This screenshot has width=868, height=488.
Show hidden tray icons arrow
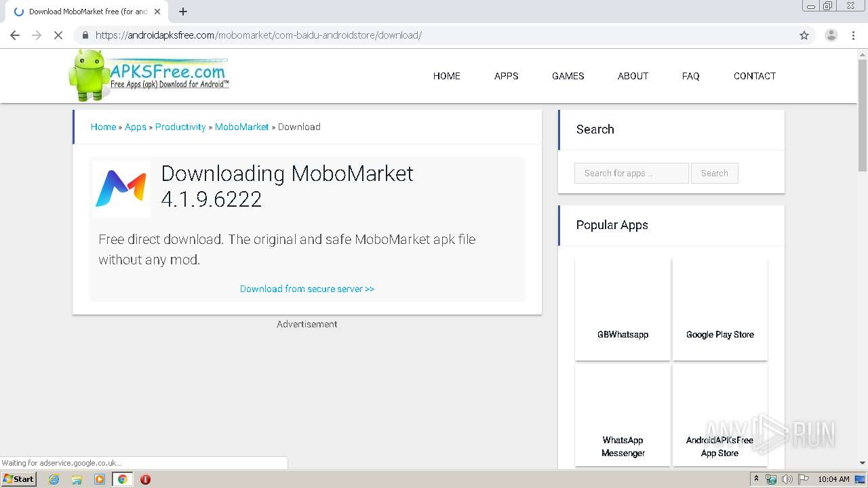756,479
